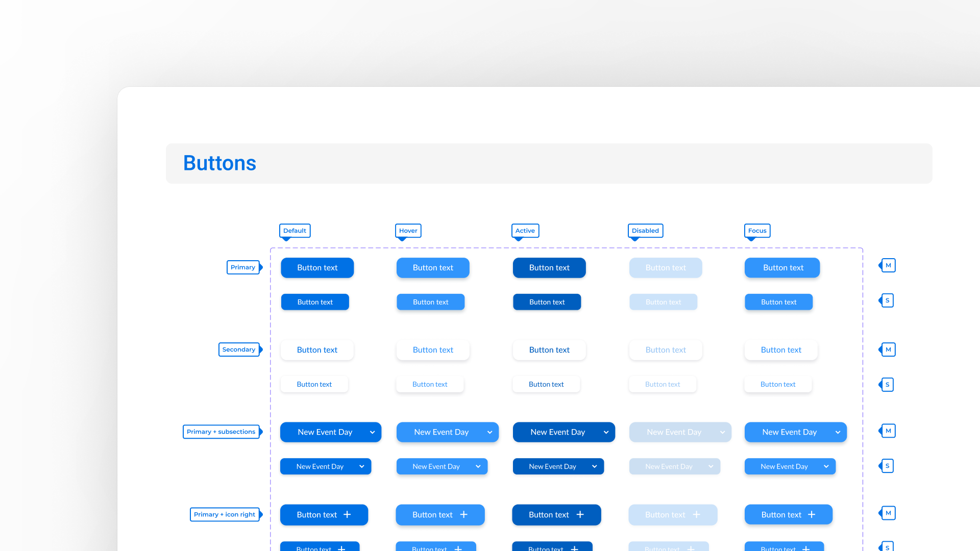Screen dimensions: 980x551
Task: Select the Focus state label
Action: coord(757,231)
